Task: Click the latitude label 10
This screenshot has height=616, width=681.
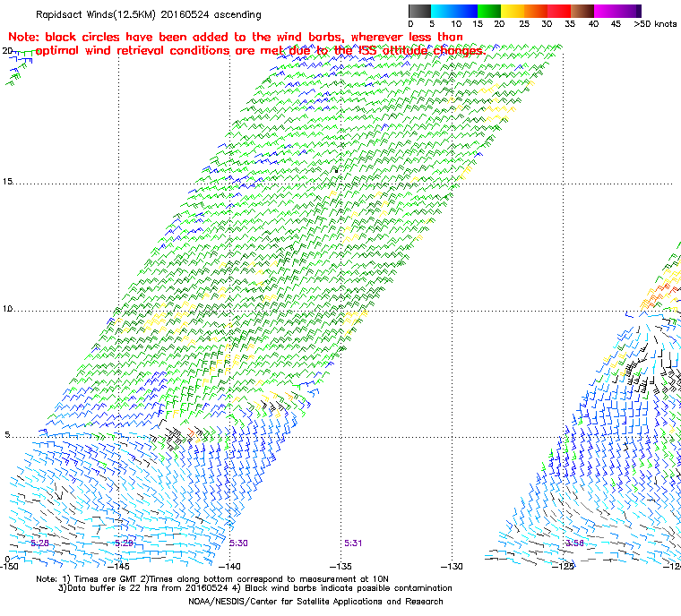Action: point(7,309)
